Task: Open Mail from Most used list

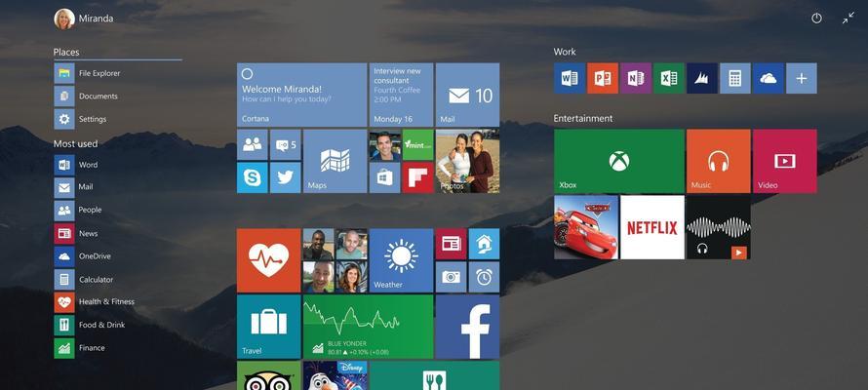Action: [x=74, y=187]
